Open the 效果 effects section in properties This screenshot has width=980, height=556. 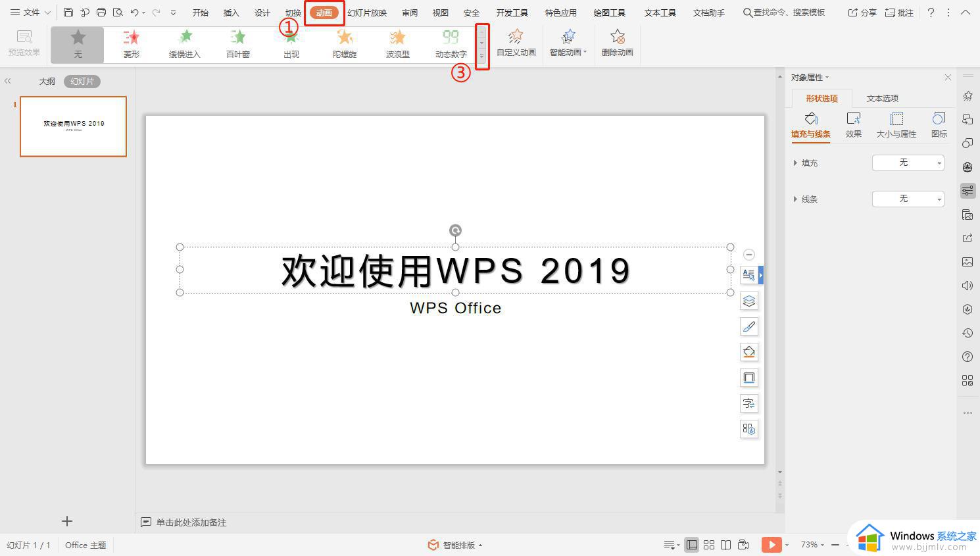854,125
